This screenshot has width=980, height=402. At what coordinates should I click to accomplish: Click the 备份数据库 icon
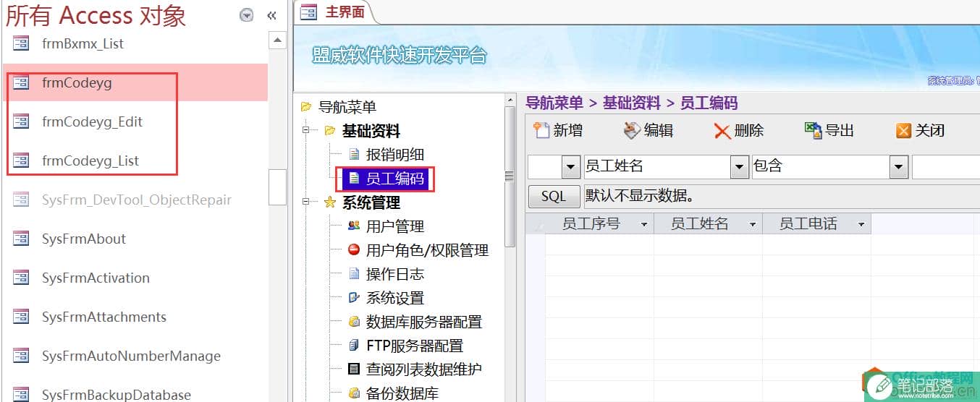tap(354, 393)
